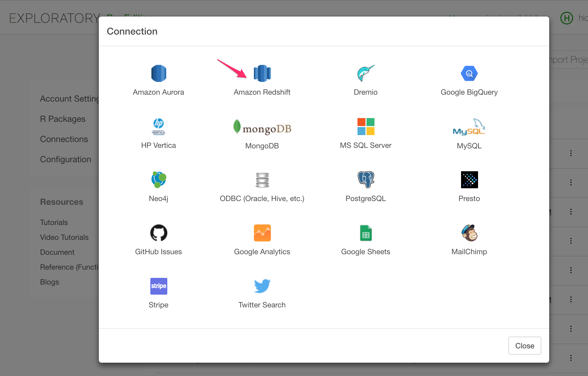Go to Connections in sidebar

(64, 139)
